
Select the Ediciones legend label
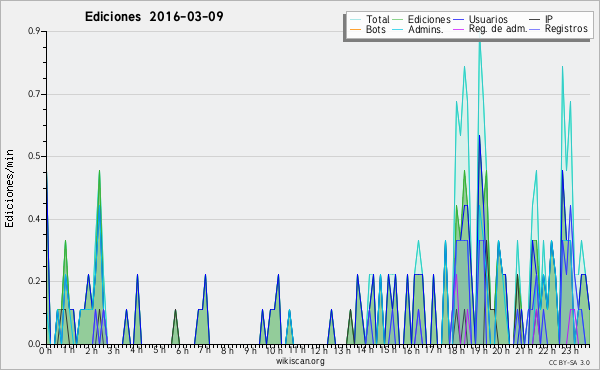429,19
